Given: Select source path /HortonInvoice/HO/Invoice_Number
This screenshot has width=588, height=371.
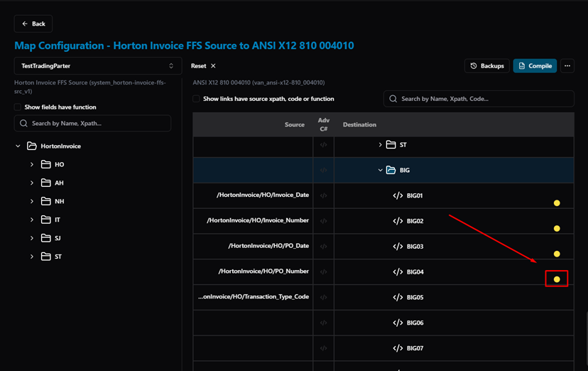Looking at the screenshot, I should 258,220.
